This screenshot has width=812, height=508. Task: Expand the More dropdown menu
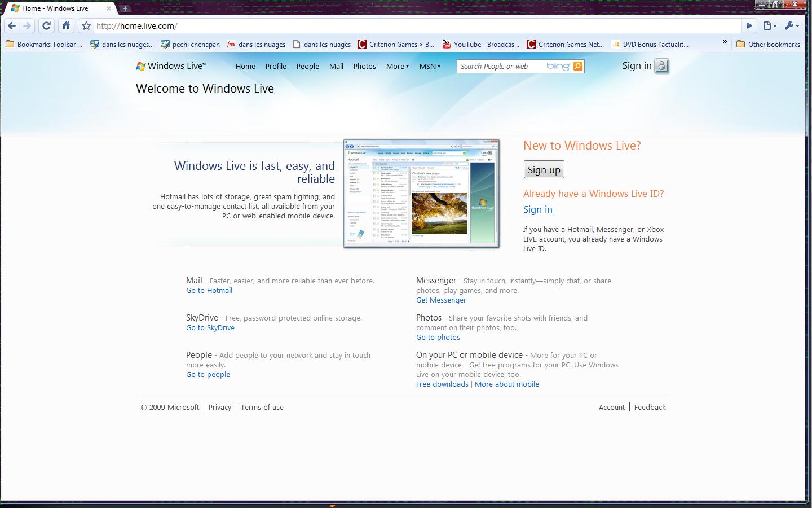coord(398,66)
